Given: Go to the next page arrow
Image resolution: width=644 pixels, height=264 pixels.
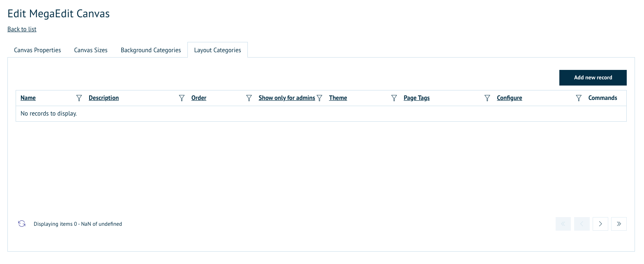Looking at the screenshot, I should pos(600,224).
